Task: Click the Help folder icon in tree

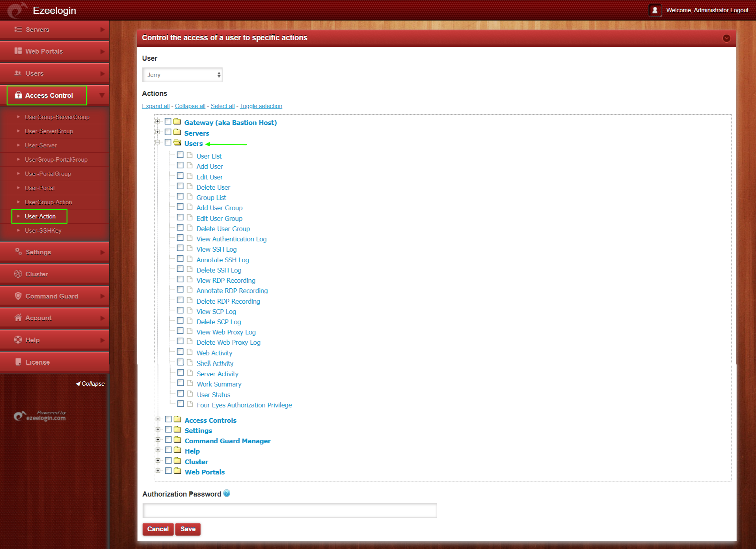Action: [x=177, y=450]
